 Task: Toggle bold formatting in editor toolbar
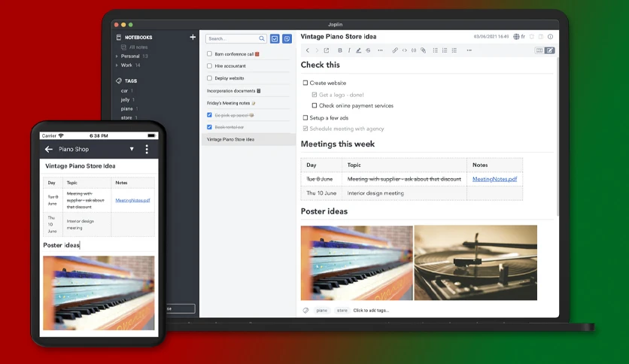pos(340,50)
